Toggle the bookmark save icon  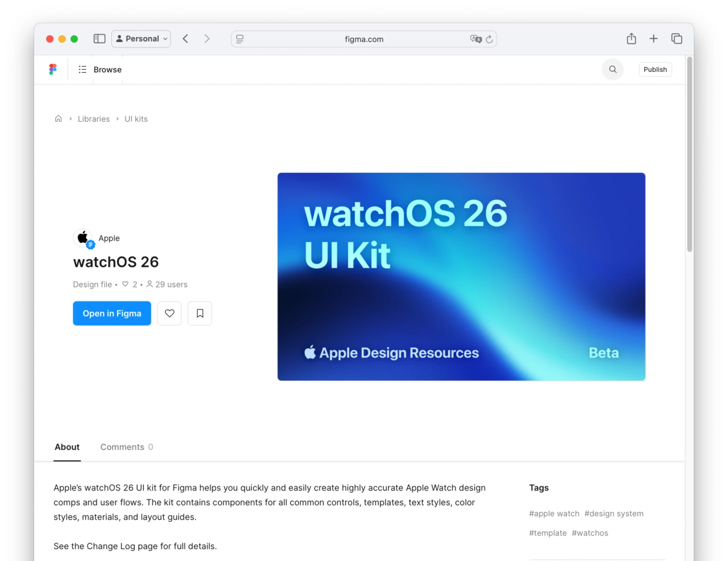point(200,313)
